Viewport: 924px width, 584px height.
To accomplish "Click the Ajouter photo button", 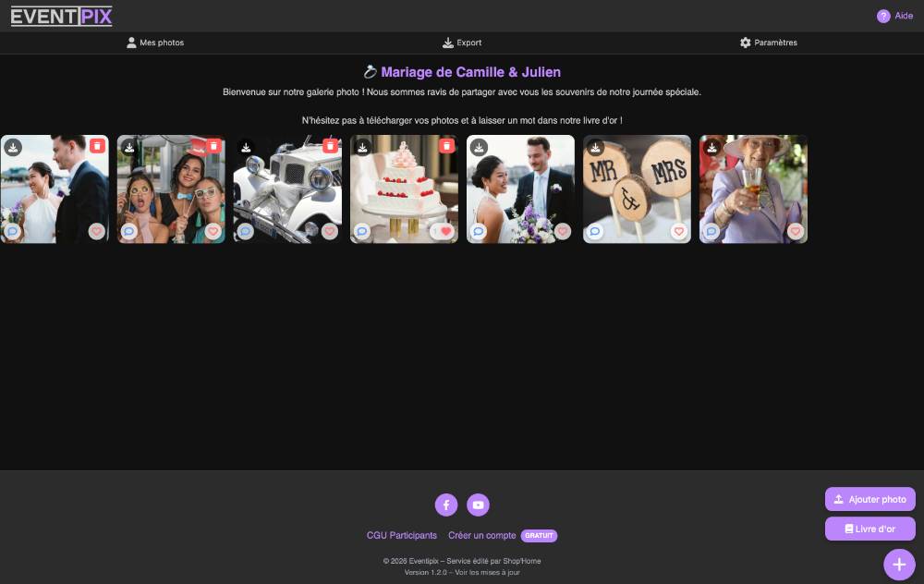I will [x=869, y=499].
